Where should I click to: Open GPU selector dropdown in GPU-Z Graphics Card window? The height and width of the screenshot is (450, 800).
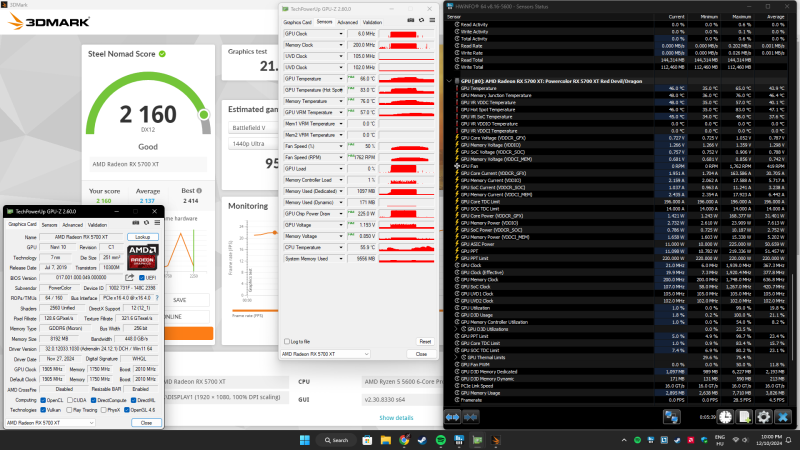pyautogui.click(x=50, y=422)
